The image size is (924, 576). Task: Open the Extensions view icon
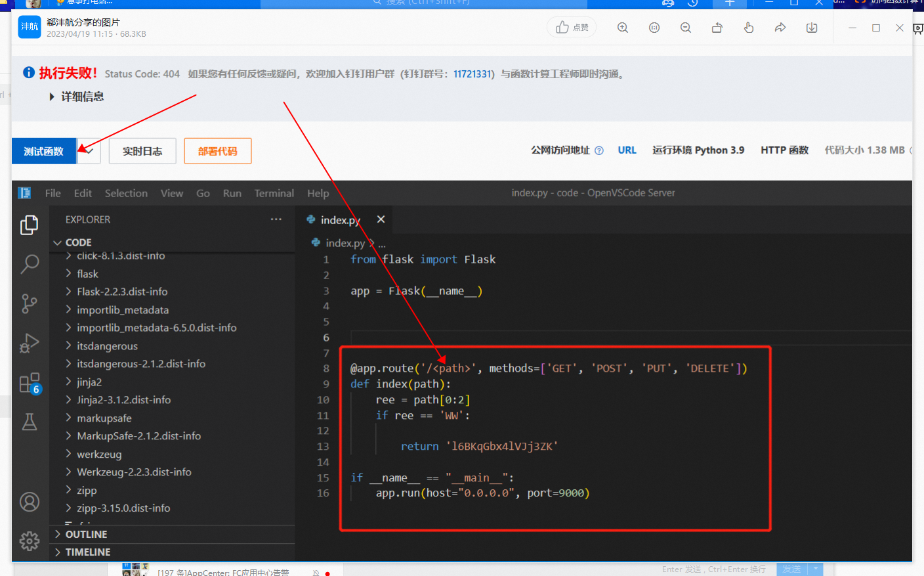30,383
